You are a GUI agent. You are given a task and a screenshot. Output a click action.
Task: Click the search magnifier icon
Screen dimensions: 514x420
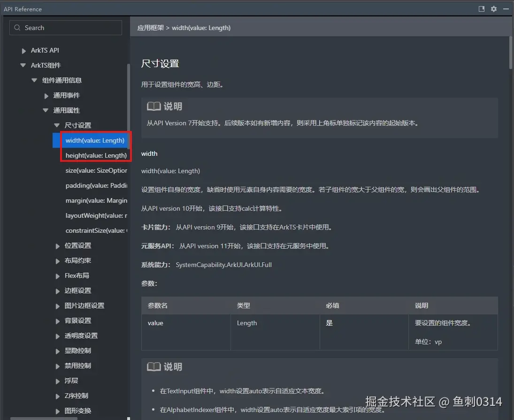[17, 28]
